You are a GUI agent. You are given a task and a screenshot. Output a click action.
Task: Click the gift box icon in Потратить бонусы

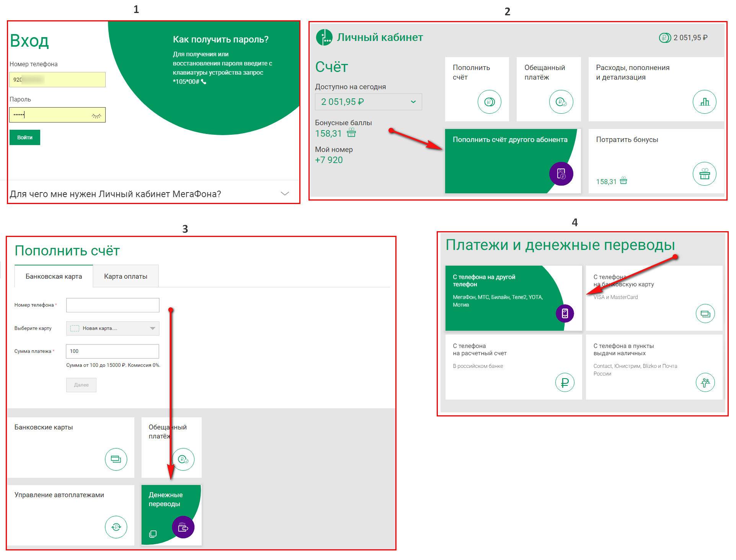704,174
